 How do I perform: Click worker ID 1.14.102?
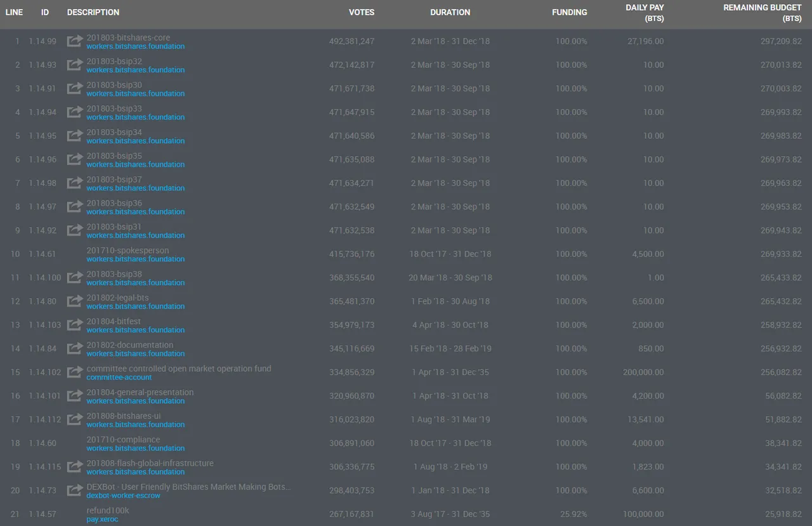(45, 372)
